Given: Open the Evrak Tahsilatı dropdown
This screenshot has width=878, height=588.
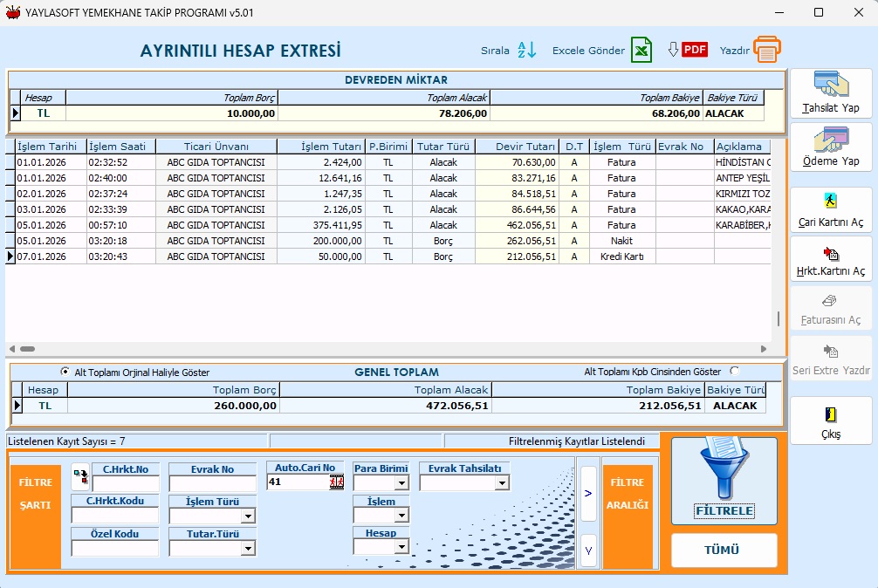Looking at the screenshot, I should click(x=502, y=483).
